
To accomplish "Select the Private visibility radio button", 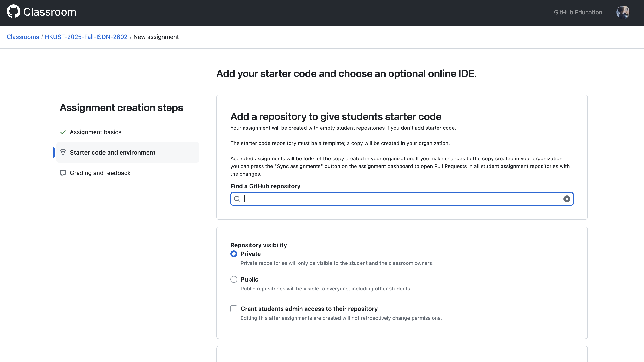I will coord(234,254).
